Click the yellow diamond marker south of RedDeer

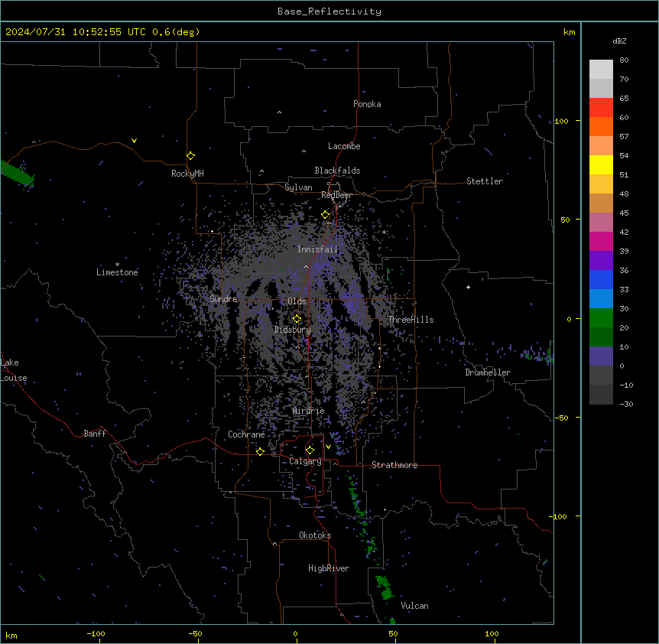[326, 215]
